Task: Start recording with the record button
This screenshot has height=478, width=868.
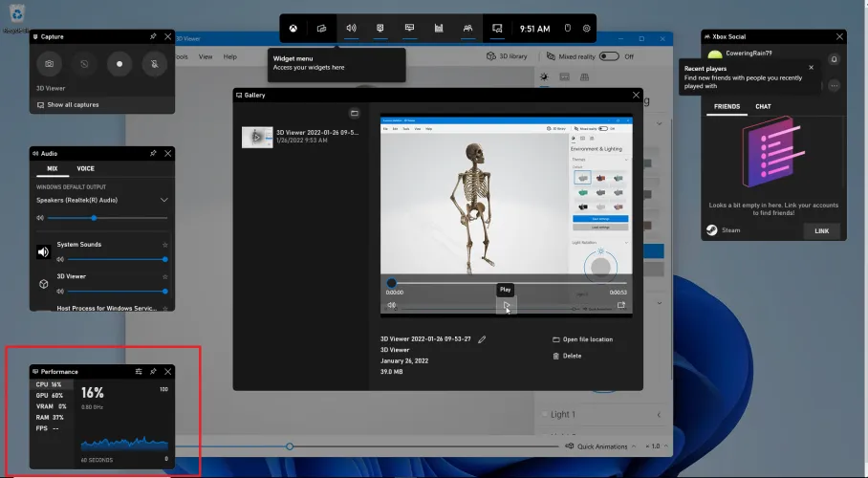Action: 119,65
